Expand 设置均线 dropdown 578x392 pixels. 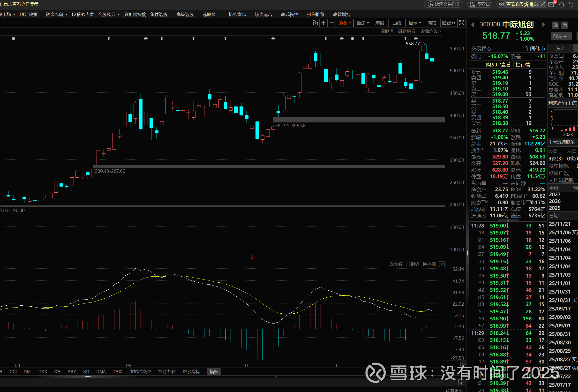point(431,31)
